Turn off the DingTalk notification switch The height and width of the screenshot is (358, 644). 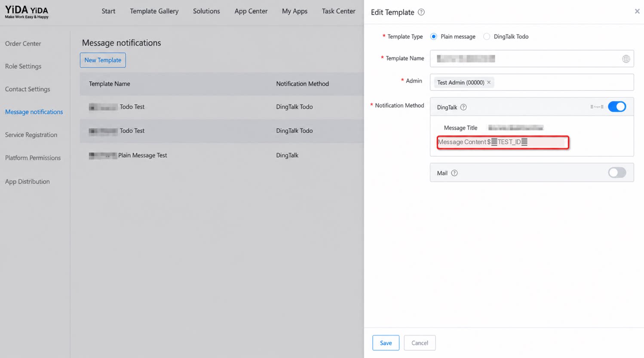pos(617,107)
